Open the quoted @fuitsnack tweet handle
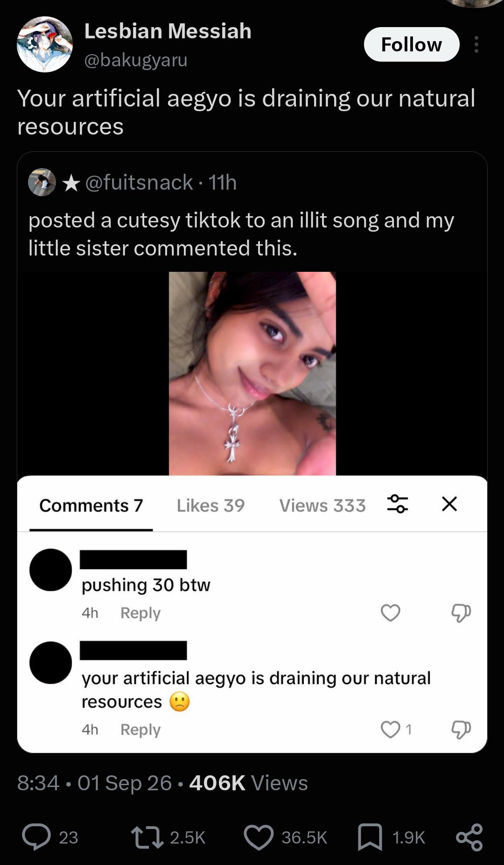The width and height of the screenshot is (504, 865). (139, 182)
